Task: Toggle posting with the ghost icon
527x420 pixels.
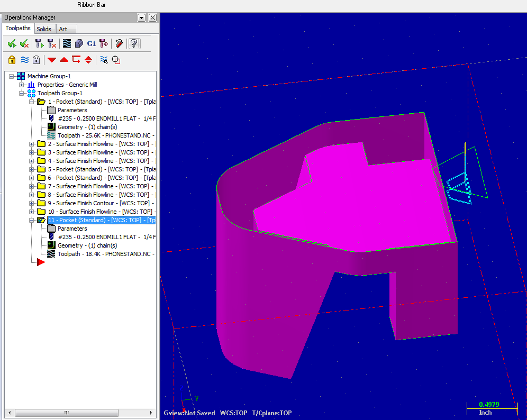Action: point(36,60)
